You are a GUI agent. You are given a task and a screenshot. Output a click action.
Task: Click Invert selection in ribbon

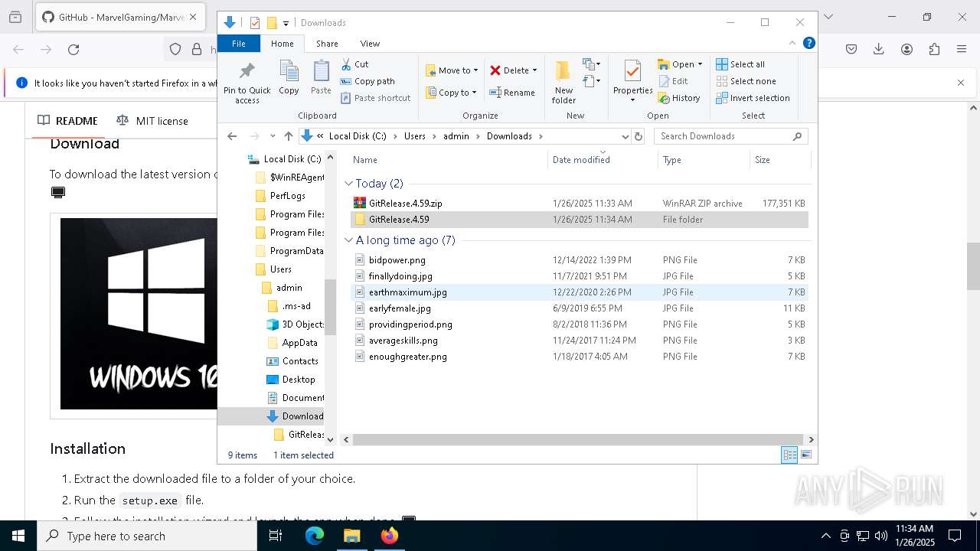click(x=753, y=98)
